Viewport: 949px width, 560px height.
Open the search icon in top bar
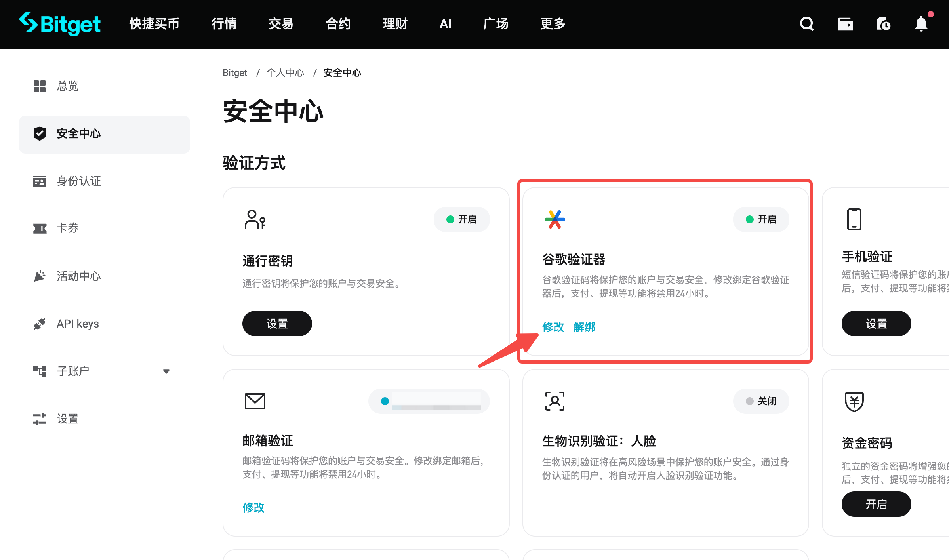[x=806, y=24]
